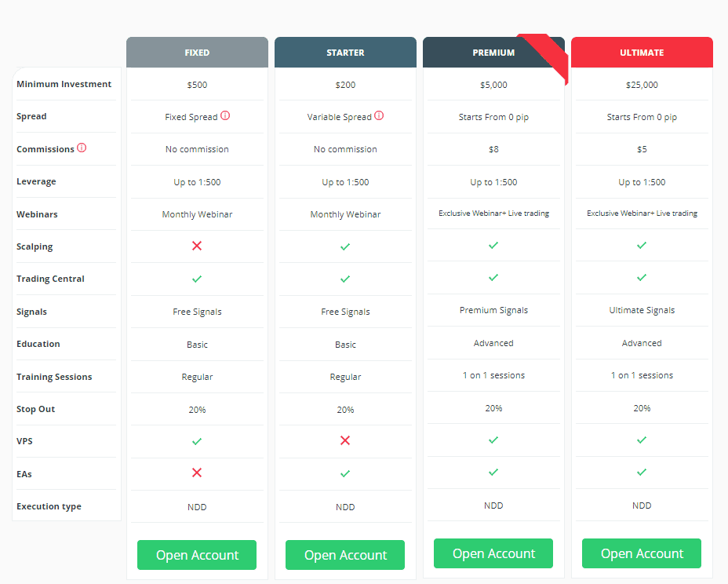The width and height of the screenshot is (728, 584).
Task: Click info icon next to Fixed Spread
Action: (225, 115)
